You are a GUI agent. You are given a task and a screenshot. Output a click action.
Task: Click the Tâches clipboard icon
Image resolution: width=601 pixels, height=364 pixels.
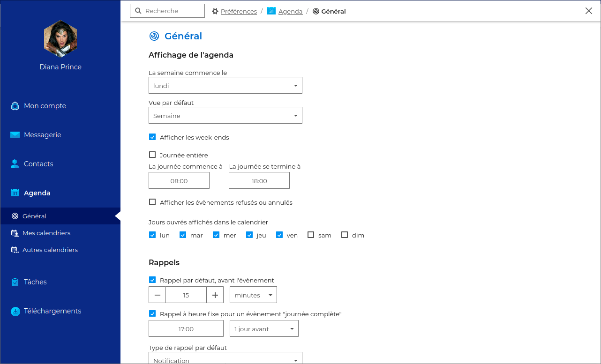15,282
